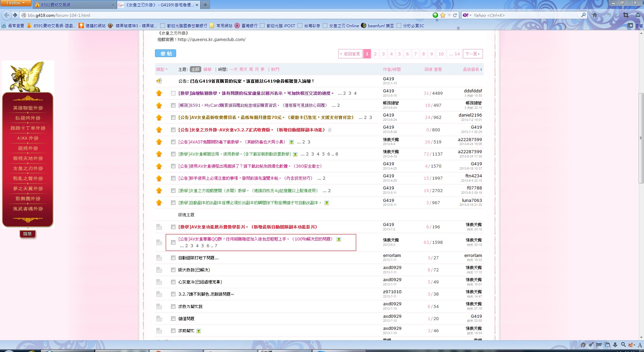Sort by 最後發表 column arrow
This screenshot has height=352, width=644.
(x=481, y=70)
